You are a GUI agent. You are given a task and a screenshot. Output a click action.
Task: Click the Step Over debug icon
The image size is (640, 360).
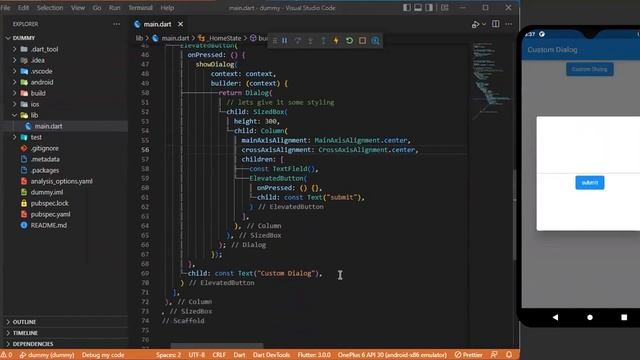click(x=298, y=40)
